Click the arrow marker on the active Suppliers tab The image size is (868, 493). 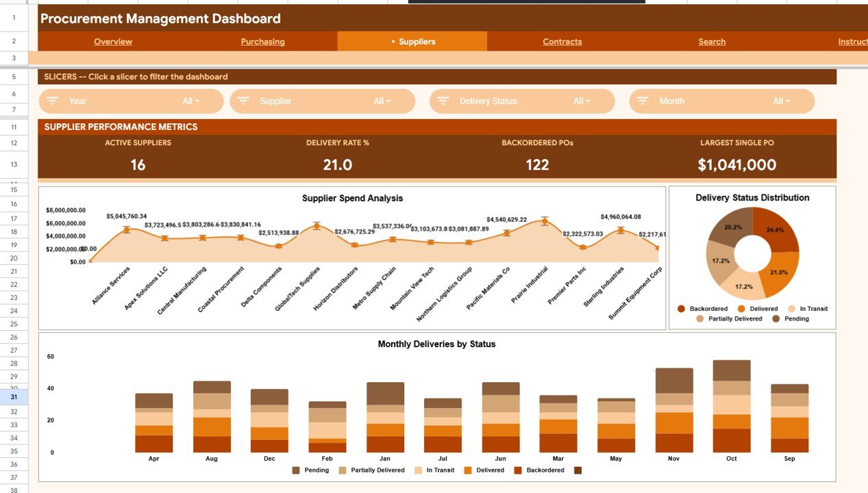(x=392, y=41)
